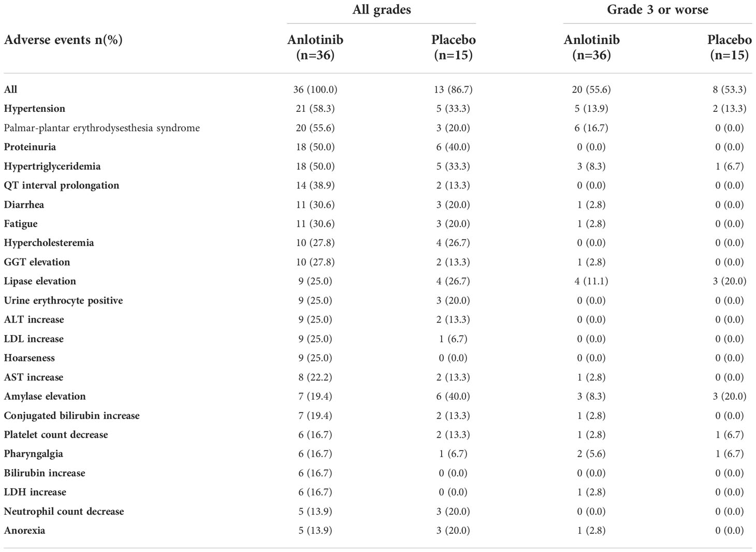This screenshot has width=756, height=552.
Task: Select the '21 (58.3)' Hypertension anlotinib value
Action: pos(315,109)
